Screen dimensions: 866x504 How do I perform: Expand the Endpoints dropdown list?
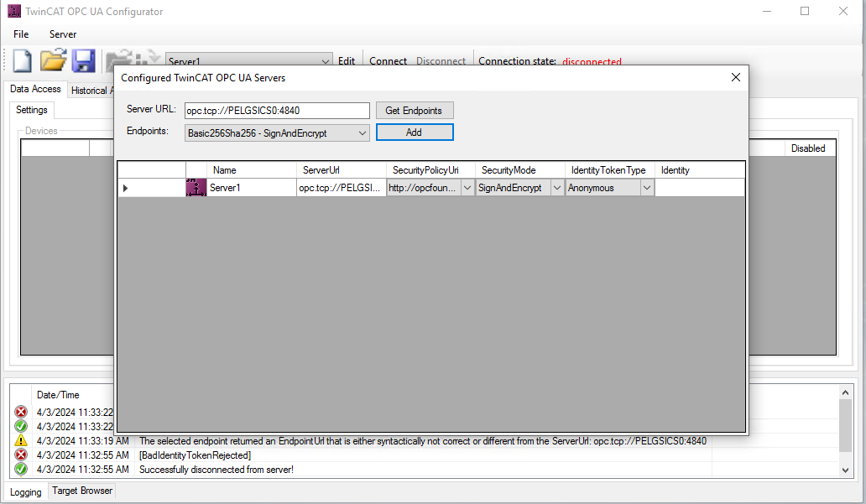tap(362, 132)
